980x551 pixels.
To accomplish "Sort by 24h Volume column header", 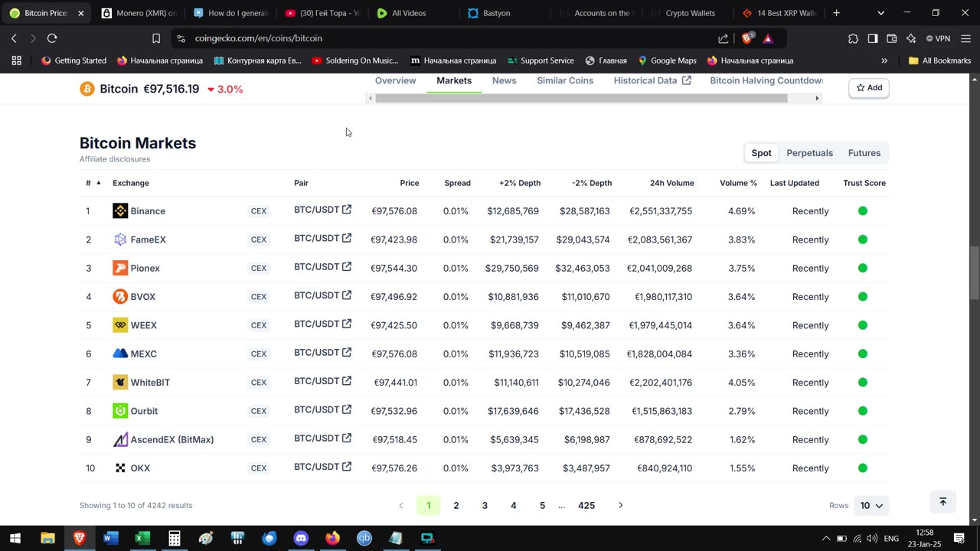I will [671, 183].
